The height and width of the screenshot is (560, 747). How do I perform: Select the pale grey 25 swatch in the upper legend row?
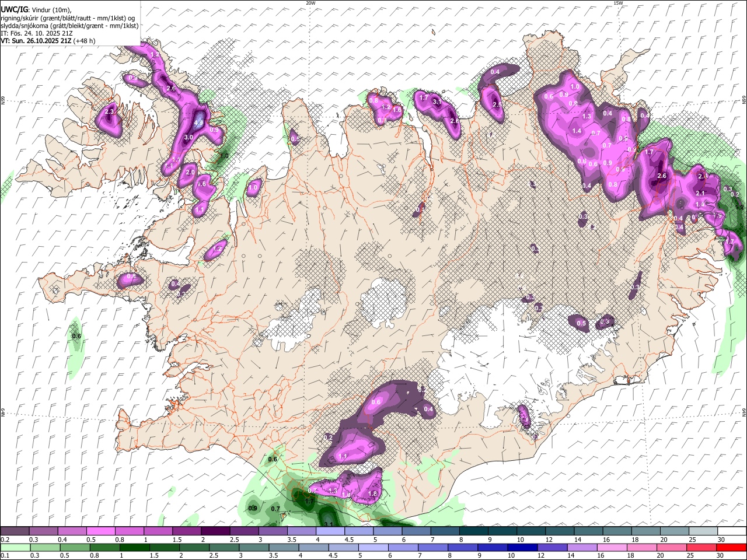(703, 531)
